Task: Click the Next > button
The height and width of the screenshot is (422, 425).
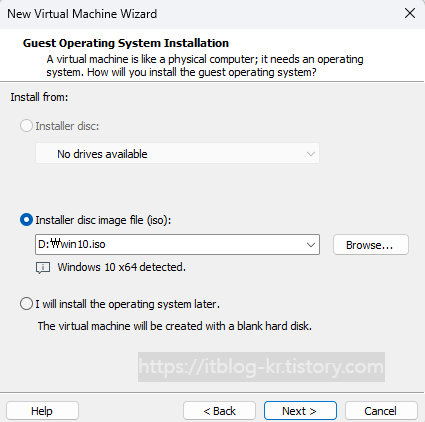Action: (x=300, y=411)
